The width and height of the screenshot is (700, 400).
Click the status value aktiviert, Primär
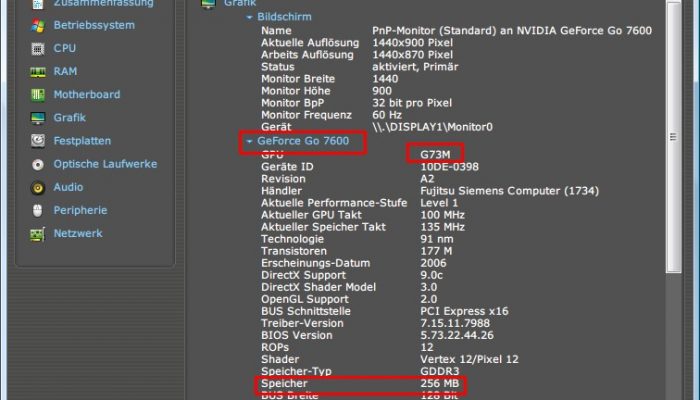(415, 67)
